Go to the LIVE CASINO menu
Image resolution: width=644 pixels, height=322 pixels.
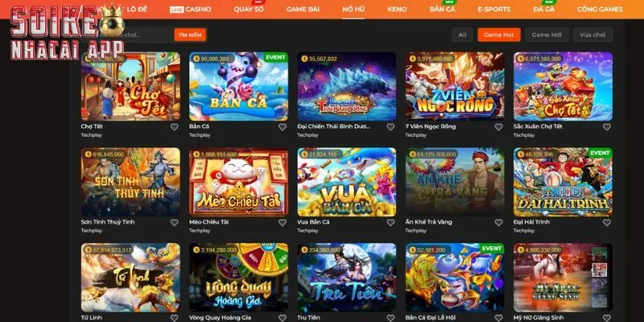191,9
